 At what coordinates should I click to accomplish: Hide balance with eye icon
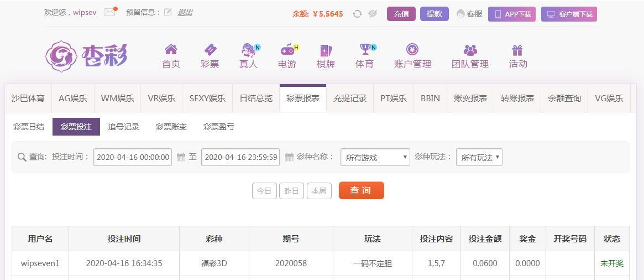pos(373,14)
